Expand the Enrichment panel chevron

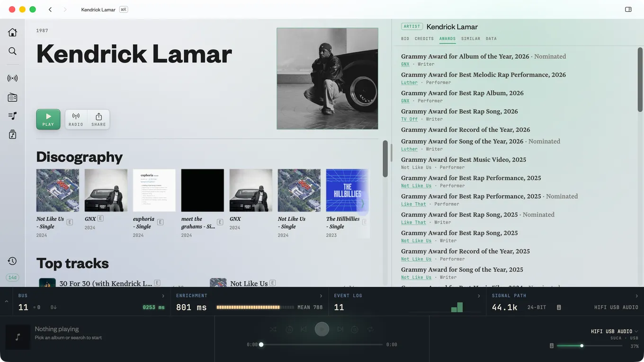click(x=321, y=296)
